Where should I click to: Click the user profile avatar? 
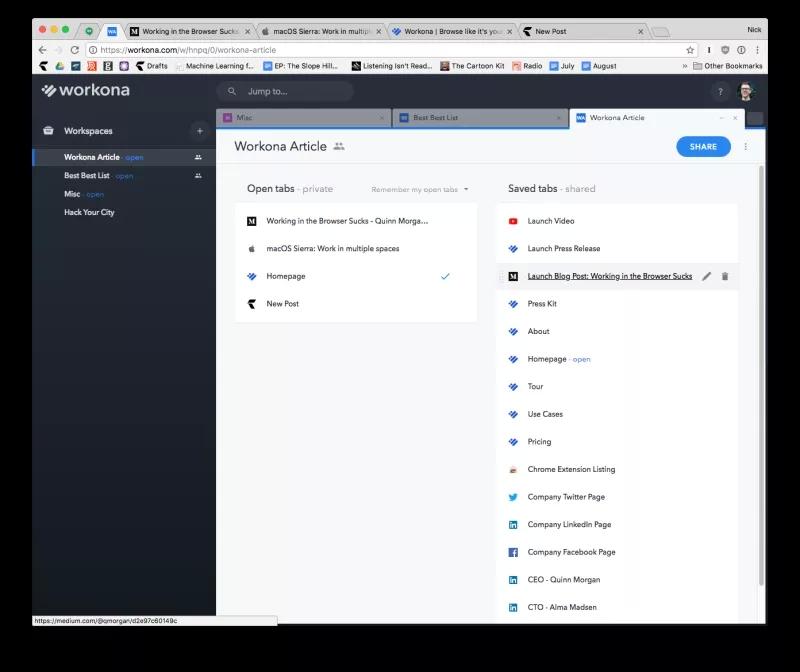pyautogui.click(x=746, y=92)
